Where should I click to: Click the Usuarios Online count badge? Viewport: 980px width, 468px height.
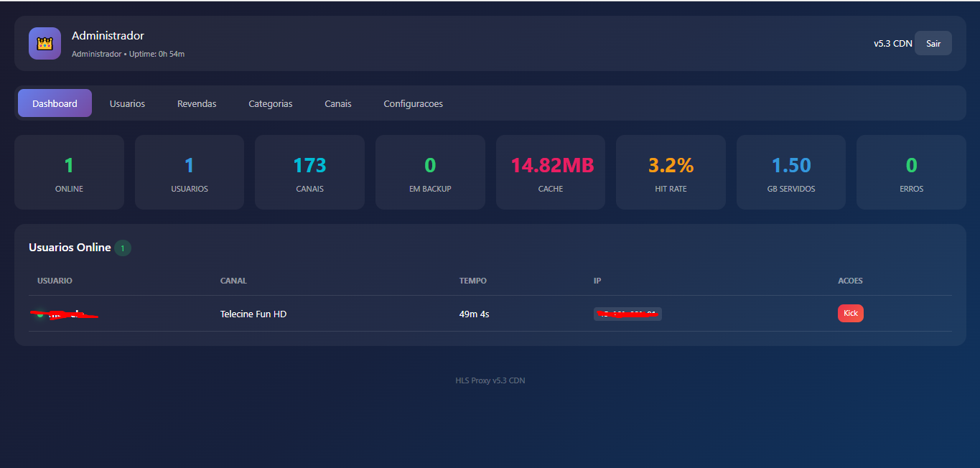122,248
